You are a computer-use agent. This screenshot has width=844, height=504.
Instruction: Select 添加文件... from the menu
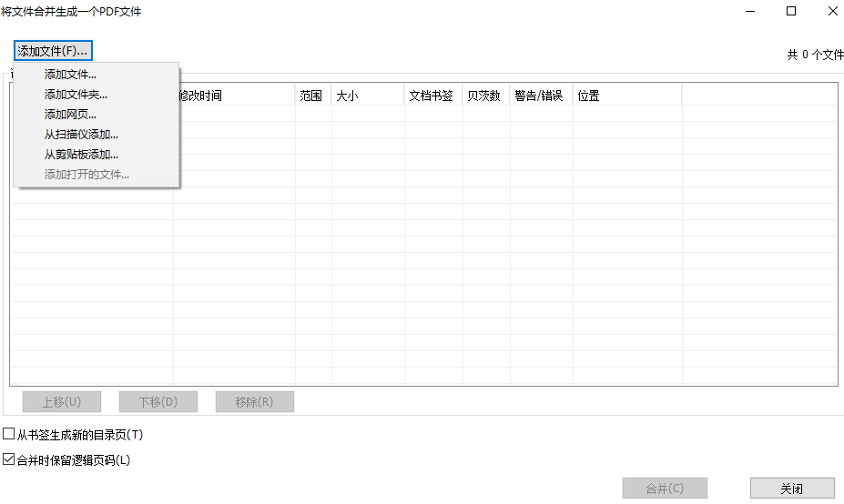(x=70, y=75)
